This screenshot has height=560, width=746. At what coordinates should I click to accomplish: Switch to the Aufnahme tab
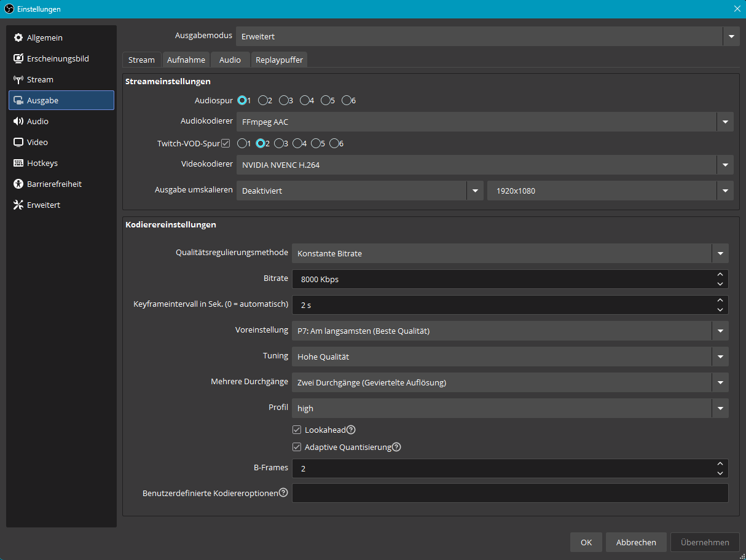pos(186,60)
